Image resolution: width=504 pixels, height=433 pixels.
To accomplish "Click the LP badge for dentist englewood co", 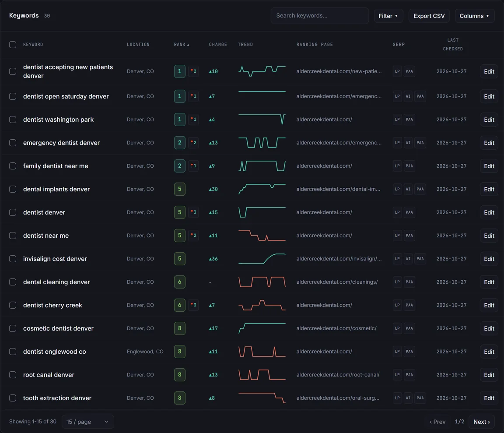I will click(397, 352).
